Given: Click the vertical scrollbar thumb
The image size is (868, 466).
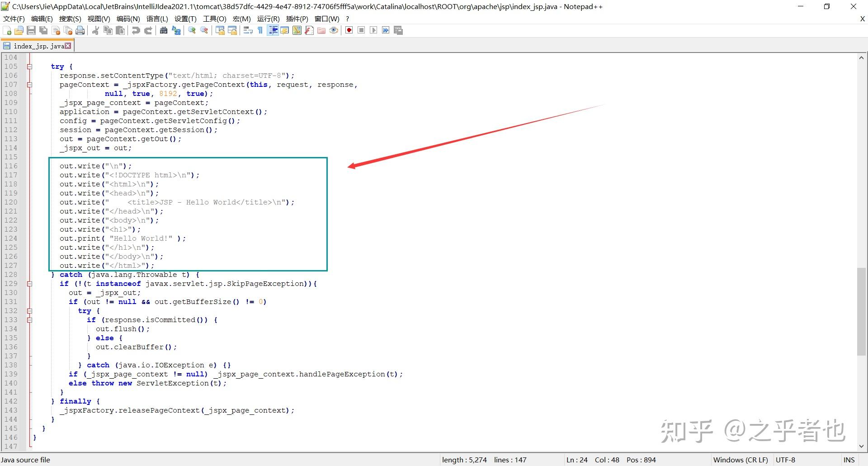Looking at the screenshot, I should click(x=861, y=311).
